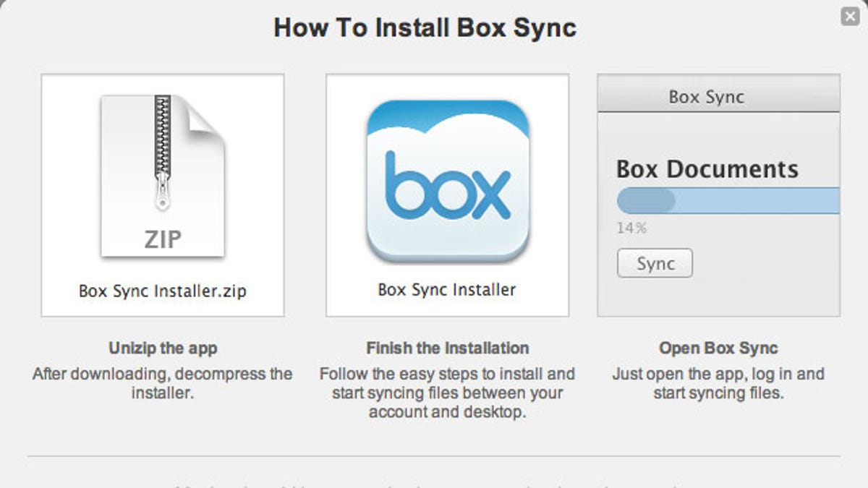Click the Sync button

pyautogui.click(x=655, y=264)
